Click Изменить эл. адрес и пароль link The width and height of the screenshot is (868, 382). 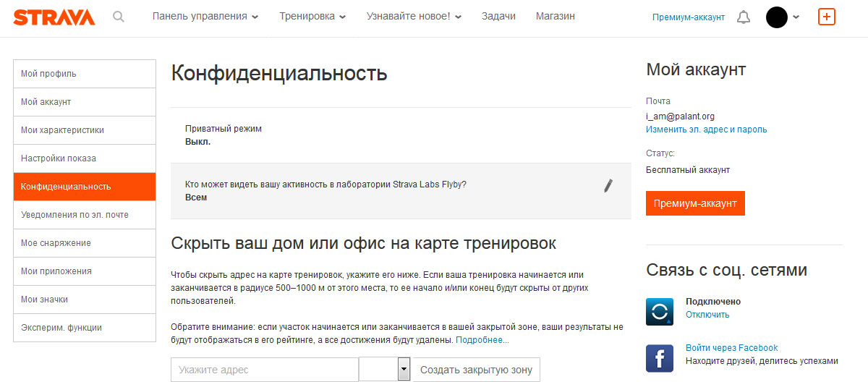[706, 130]
